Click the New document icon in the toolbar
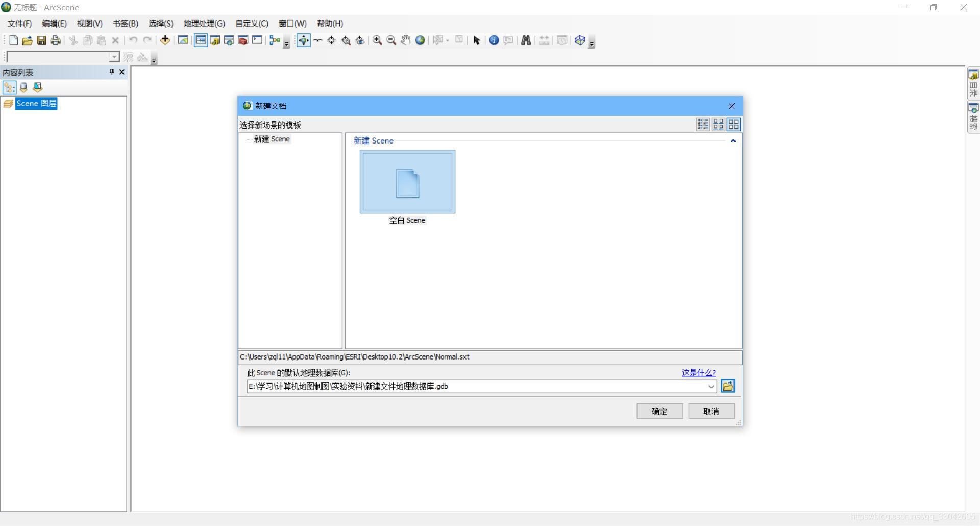Image resolution: width=980 pixels, height=526 pixels. pyautogui.click(x=14, y=40)
